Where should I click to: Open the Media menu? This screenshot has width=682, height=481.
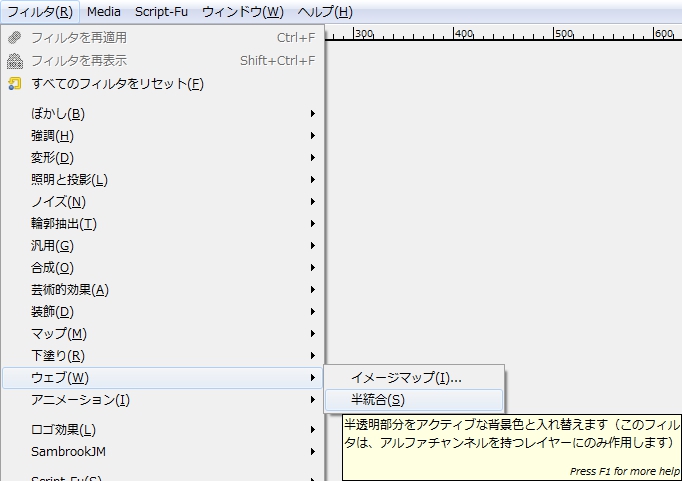pos(104,12)
